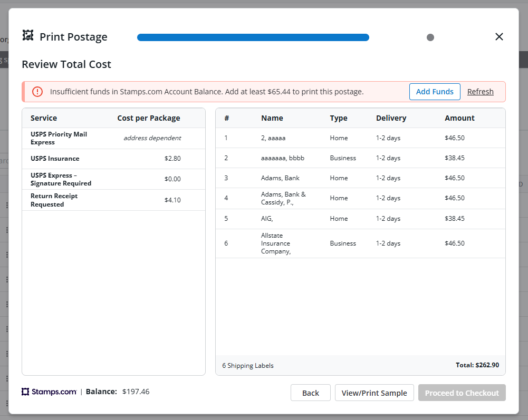
Task: Click the Balance $197.46 value
Action: (136, 392)
